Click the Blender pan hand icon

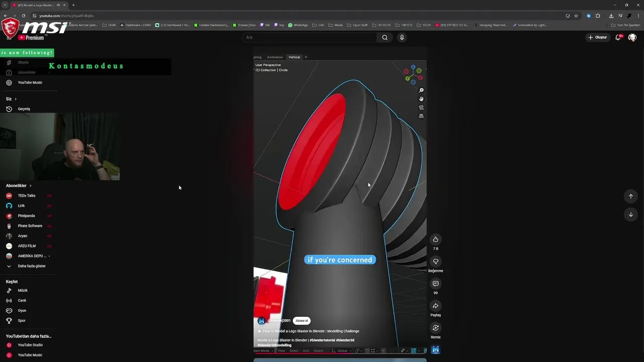[421, 99]
